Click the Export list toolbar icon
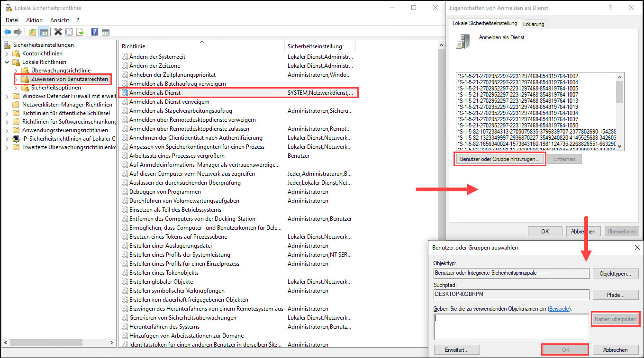The width and height of the screenshot is (644, 358). [80, 32]
